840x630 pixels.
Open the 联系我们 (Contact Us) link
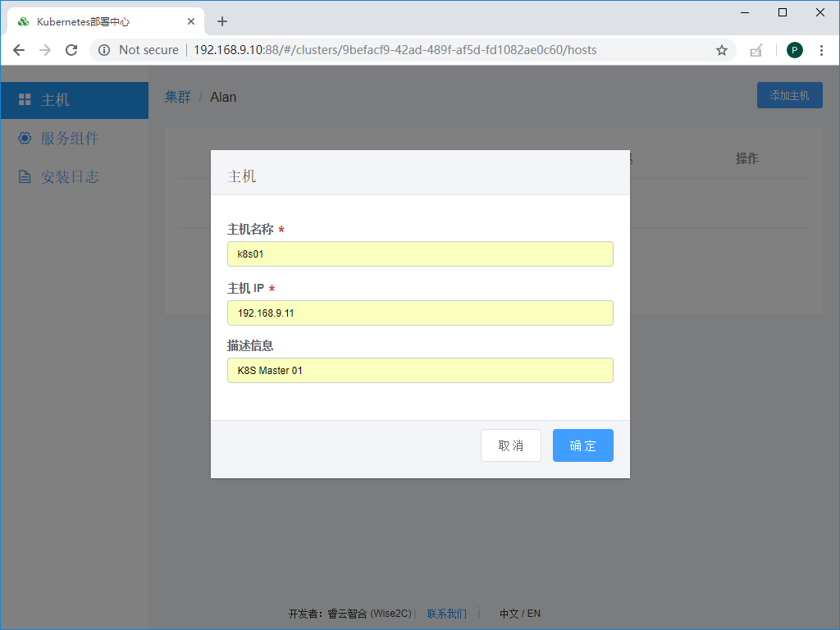coord(446,613)
